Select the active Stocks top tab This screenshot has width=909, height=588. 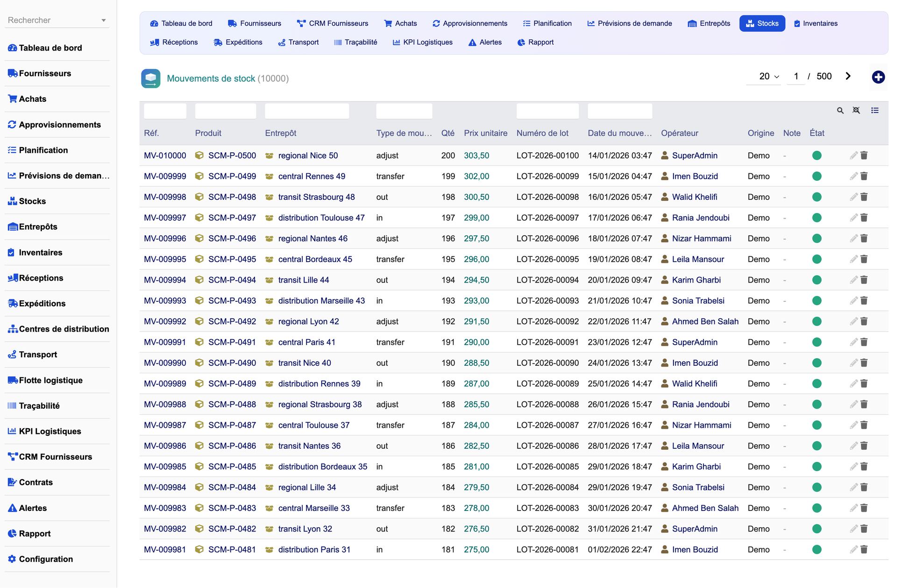(x=762, y=23)
